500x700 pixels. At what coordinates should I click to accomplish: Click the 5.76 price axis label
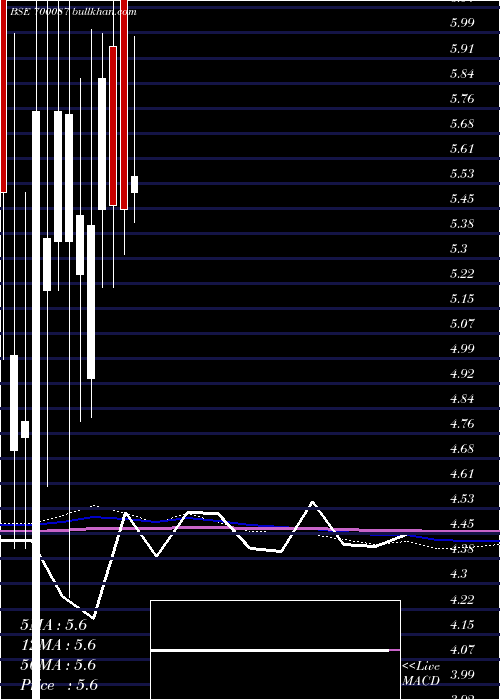click(462, 98)
